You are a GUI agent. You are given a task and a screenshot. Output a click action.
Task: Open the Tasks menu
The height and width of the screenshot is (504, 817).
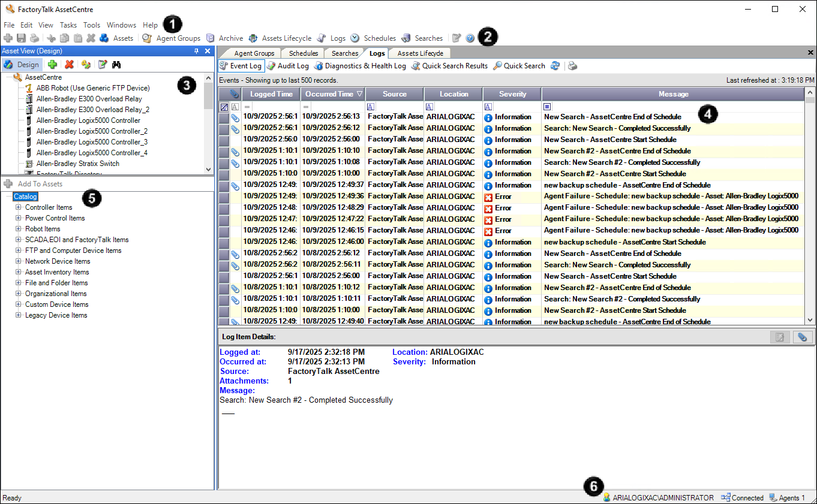[68, 25]
